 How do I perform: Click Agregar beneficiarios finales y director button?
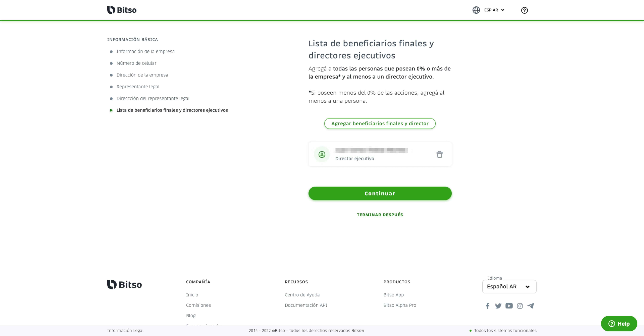tap(380, 124)
